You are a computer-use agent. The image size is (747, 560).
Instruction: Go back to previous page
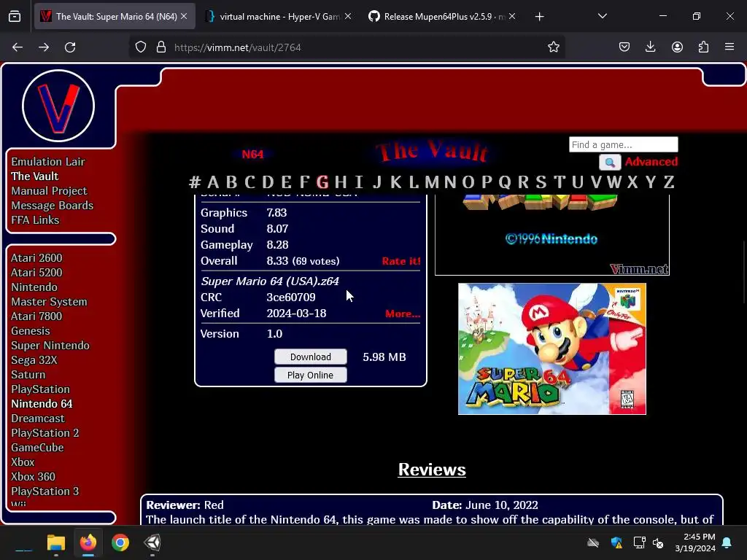18,47
